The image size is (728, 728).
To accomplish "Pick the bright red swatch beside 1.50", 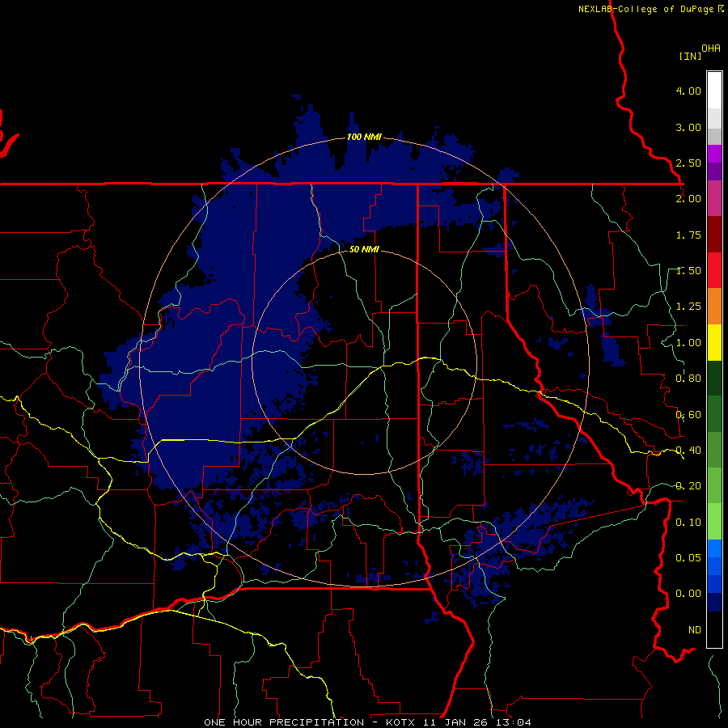I will (714, 270).
